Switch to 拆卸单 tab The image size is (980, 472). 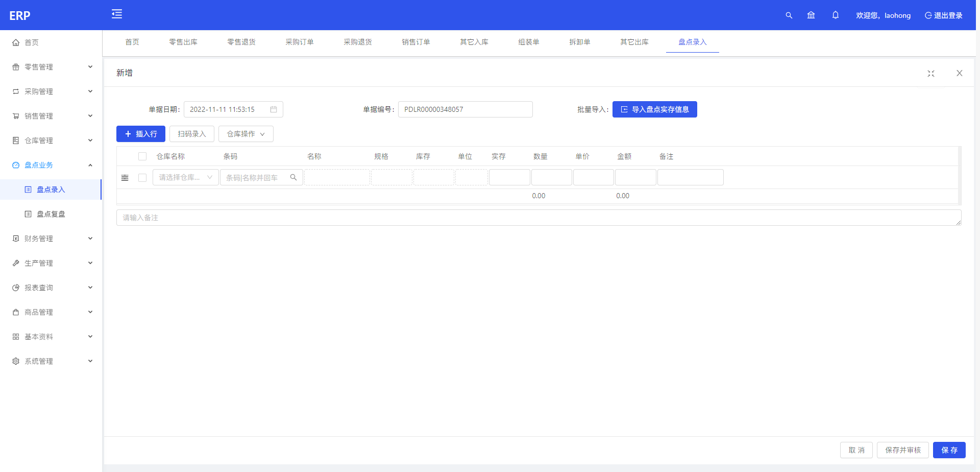[580, 42]
